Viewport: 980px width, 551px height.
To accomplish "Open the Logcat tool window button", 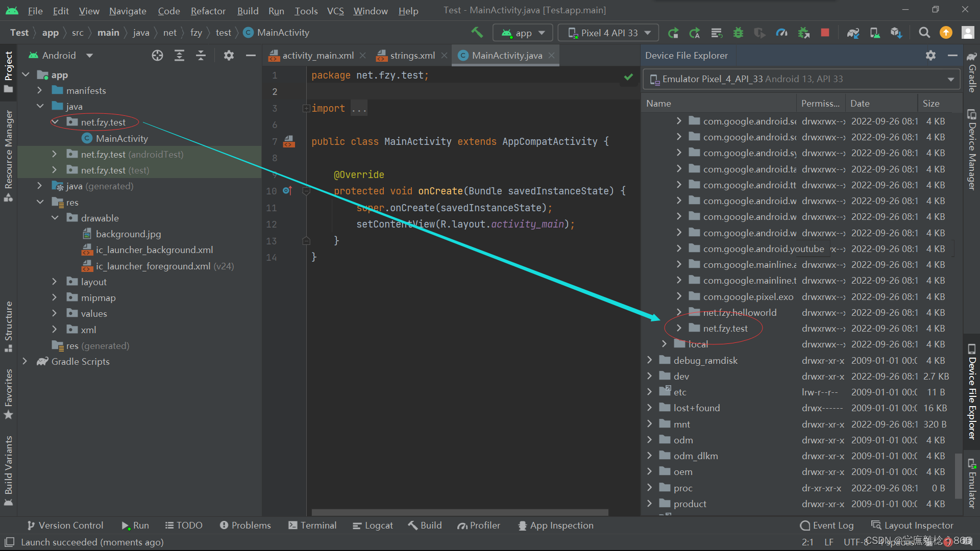I will click(x=373, y=525).
